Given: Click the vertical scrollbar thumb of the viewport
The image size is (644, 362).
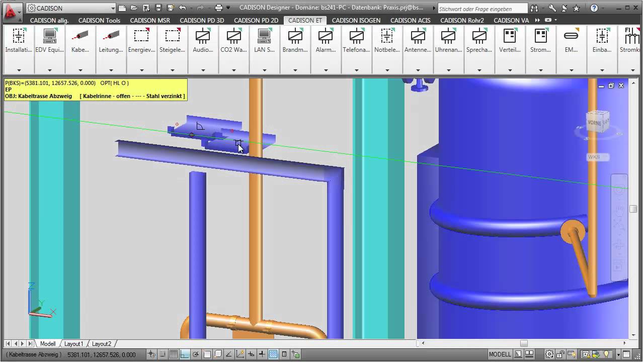Looking at the screenshot, I should (x=634, y=209).
